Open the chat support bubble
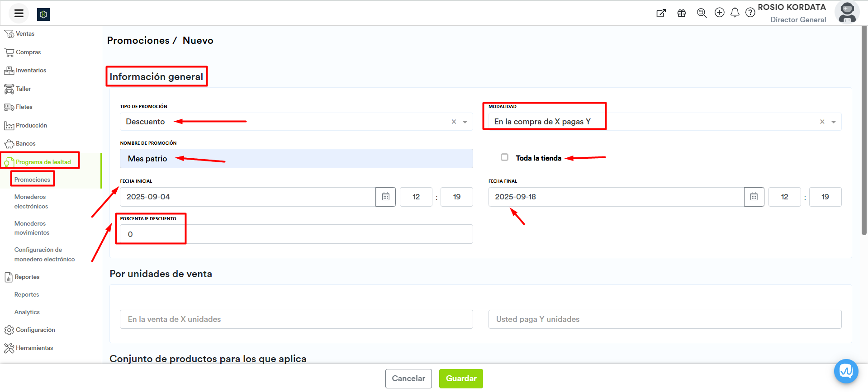868x392 pixels. 846,371
